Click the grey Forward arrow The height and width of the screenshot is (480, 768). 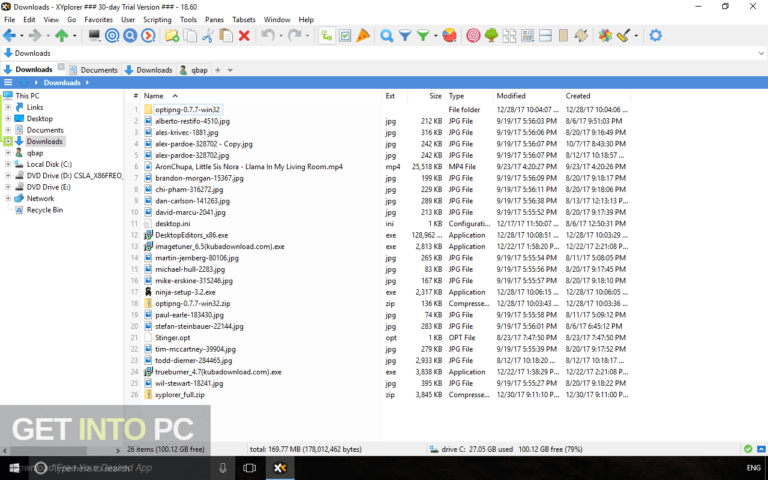click(35, 35)
